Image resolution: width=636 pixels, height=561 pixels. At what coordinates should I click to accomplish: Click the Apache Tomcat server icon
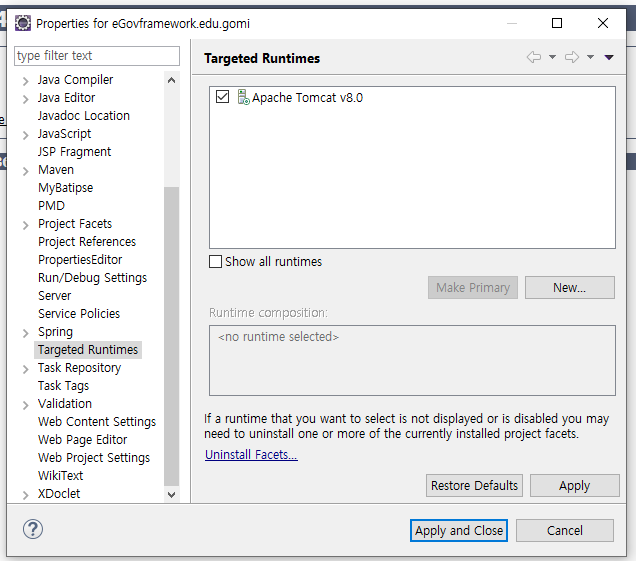[x=243, y=97]
